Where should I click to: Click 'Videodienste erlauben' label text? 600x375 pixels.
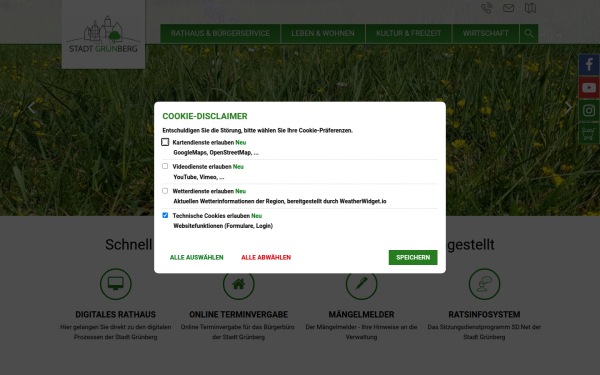pos(202,167)
